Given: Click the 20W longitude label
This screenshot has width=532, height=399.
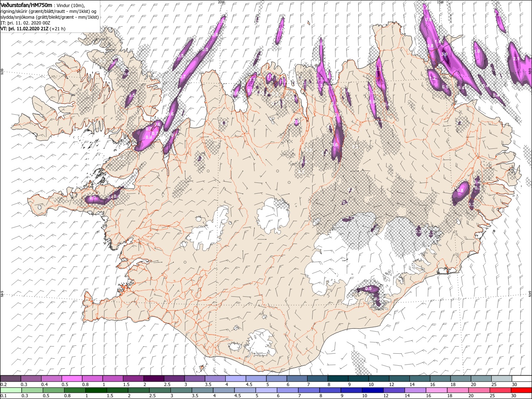Looking at the screenshot, I should point(221,2).
